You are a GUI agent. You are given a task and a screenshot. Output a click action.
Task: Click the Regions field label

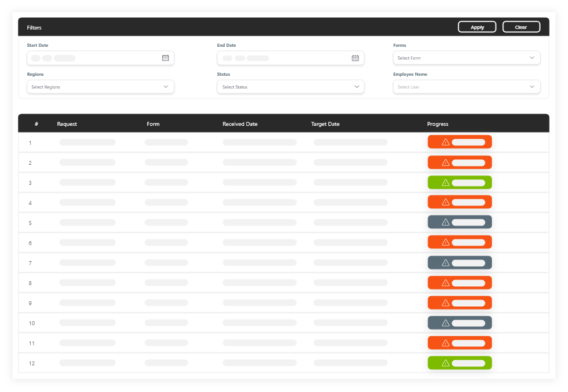point(35,74)
